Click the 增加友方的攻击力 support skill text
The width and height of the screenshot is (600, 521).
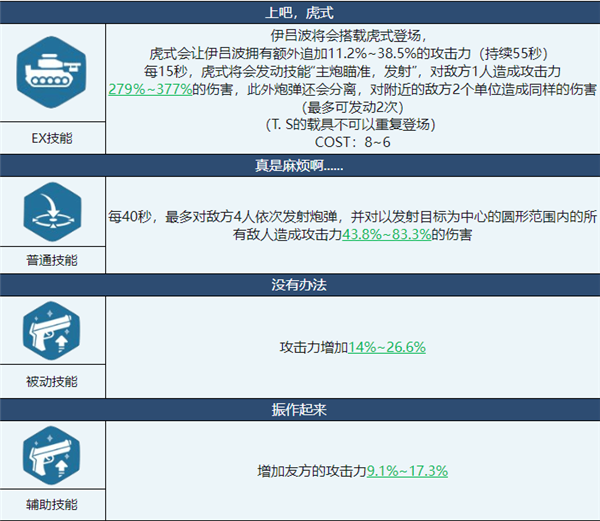tap(312, 470)
